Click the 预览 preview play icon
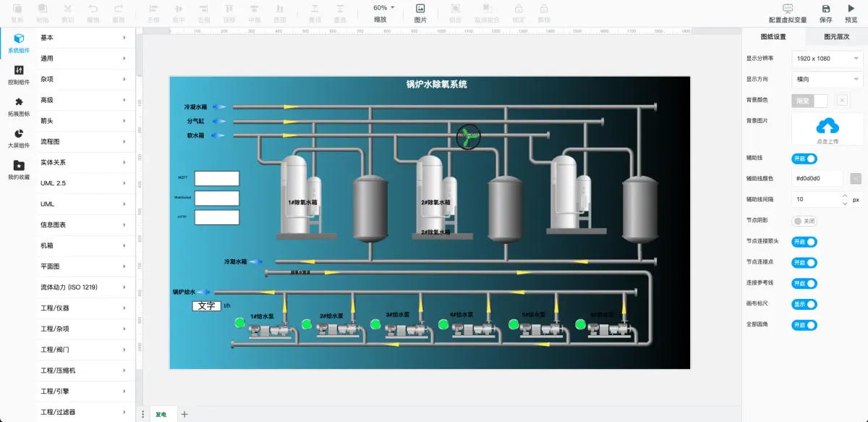The image size is (868, 422). click(851, 9)
